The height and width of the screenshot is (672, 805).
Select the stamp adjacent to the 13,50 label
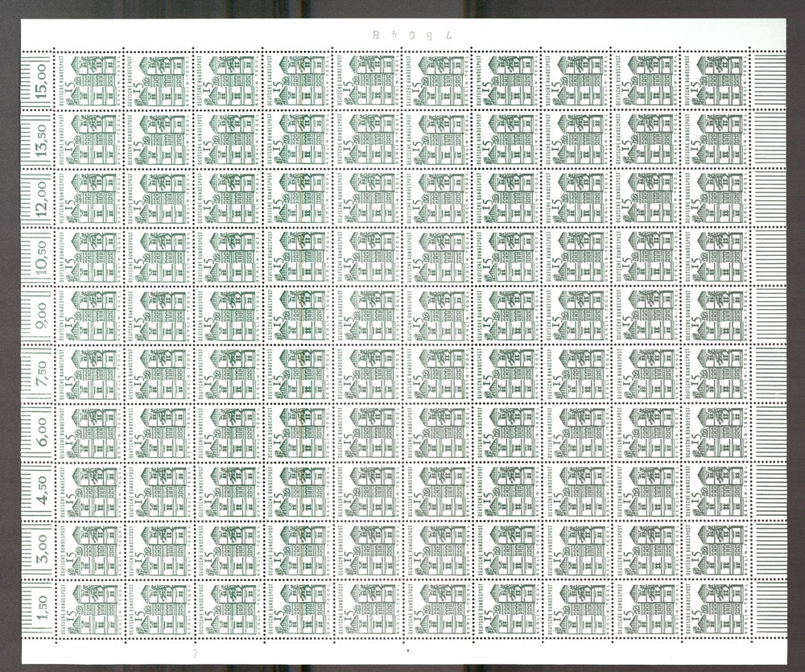click(x=89, y=139)
